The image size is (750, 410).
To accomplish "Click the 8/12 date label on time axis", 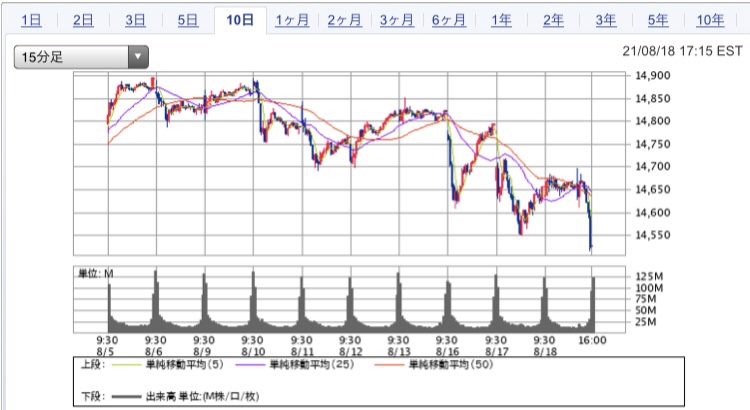I will (351, 352).
